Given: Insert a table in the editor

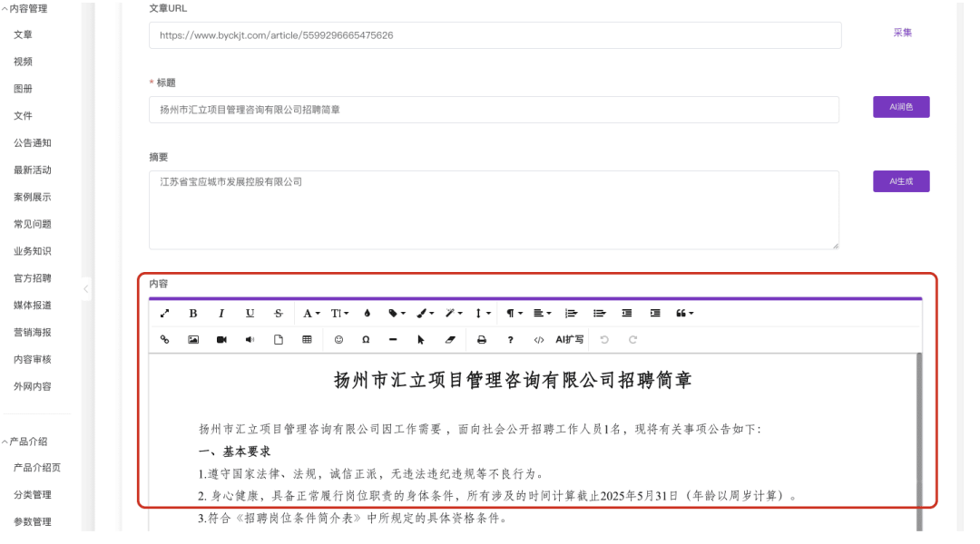Looking at the screenshot, I should [307, 340].
